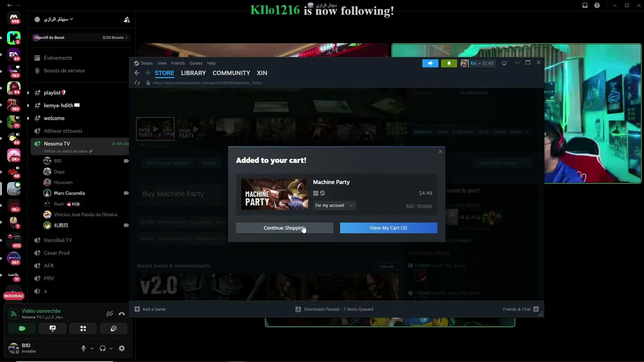Open Discord direct messages home icon
The image size is (644, 362).
[x=14, y=19]
